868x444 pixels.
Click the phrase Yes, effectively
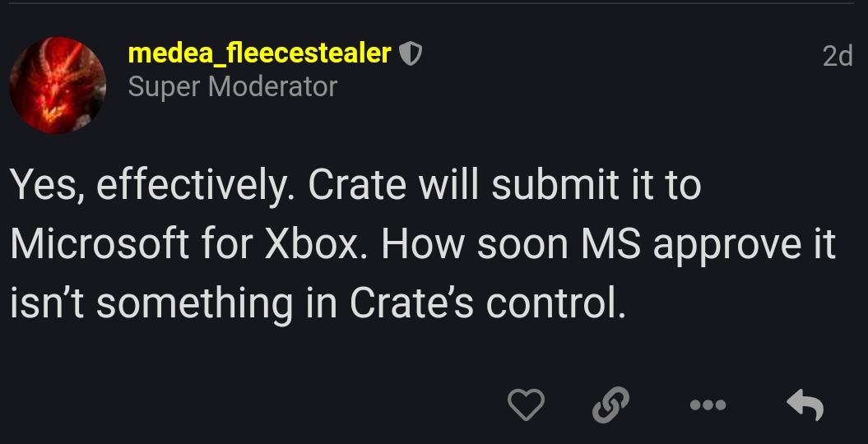(153, 187)
